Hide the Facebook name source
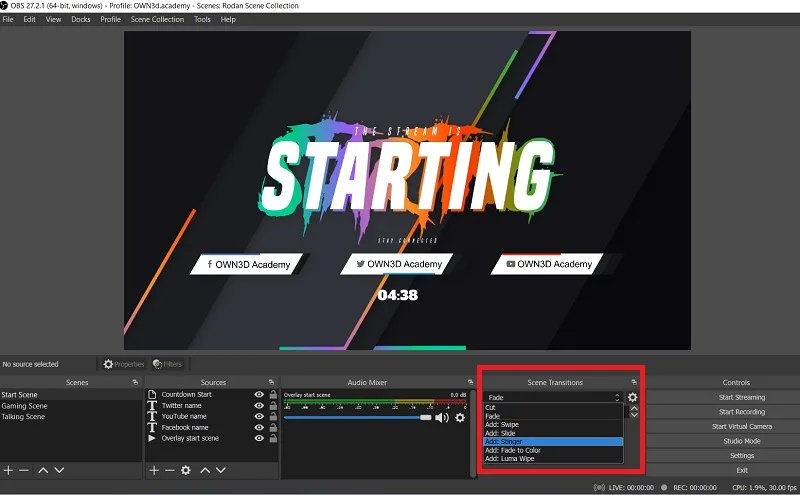This screenshot has height=495, width=800. click(x=259, y=428)
